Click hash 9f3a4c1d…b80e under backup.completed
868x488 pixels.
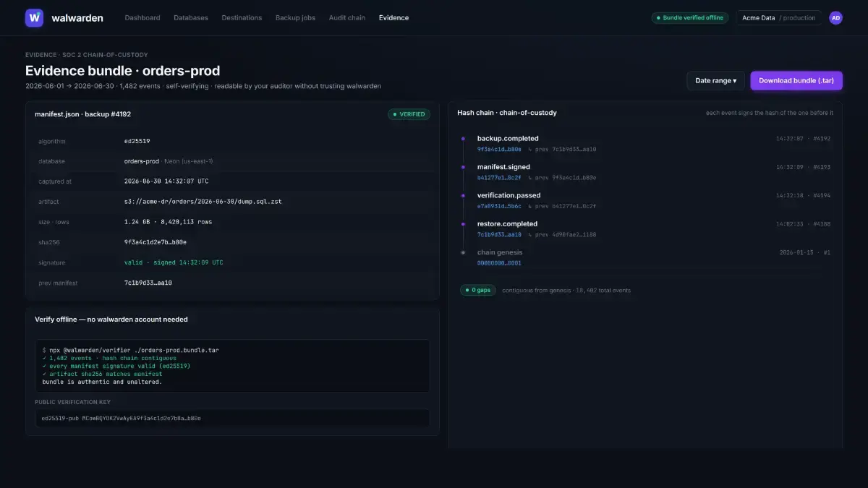499,149
